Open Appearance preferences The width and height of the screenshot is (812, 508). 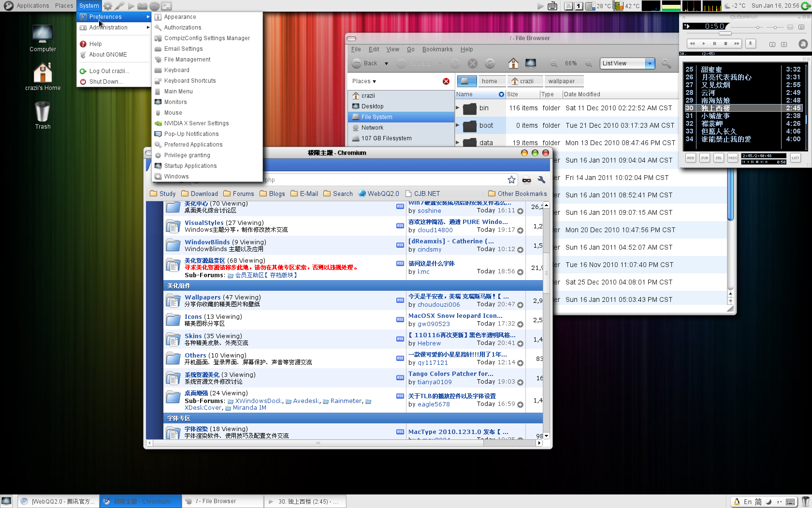(207, 17)
